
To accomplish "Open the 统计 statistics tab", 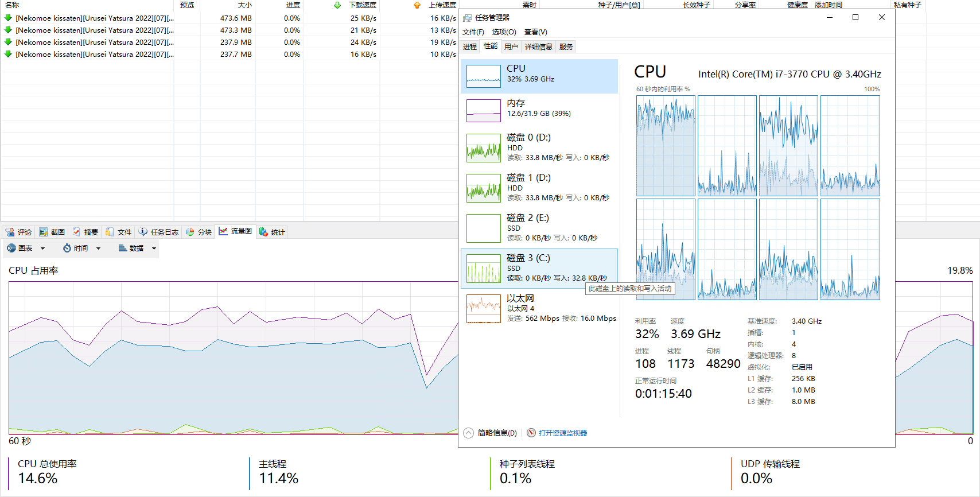I will [272, 232].
